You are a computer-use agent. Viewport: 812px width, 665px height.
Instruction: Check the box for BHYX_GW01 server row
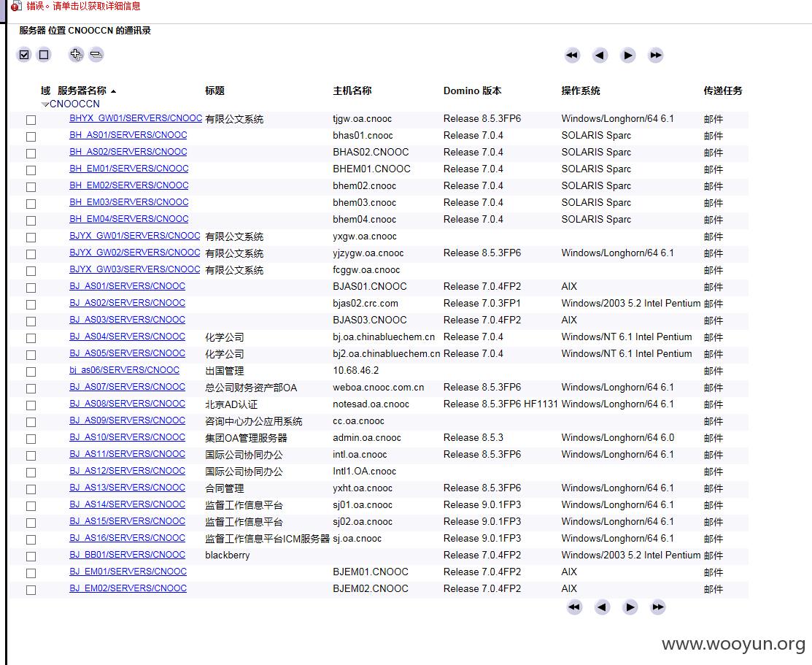point(31,120)
